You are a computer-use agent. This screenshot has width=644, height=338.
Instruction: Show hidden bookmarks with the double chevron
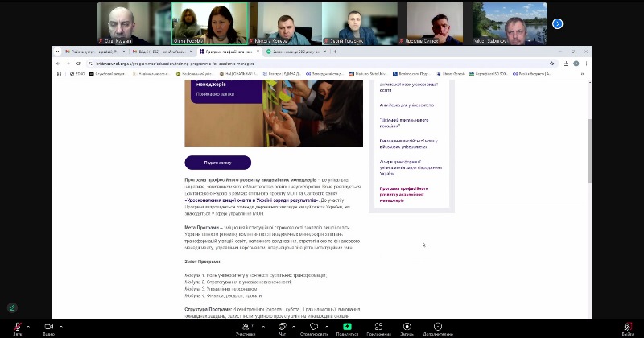click(x=582, y=74)
